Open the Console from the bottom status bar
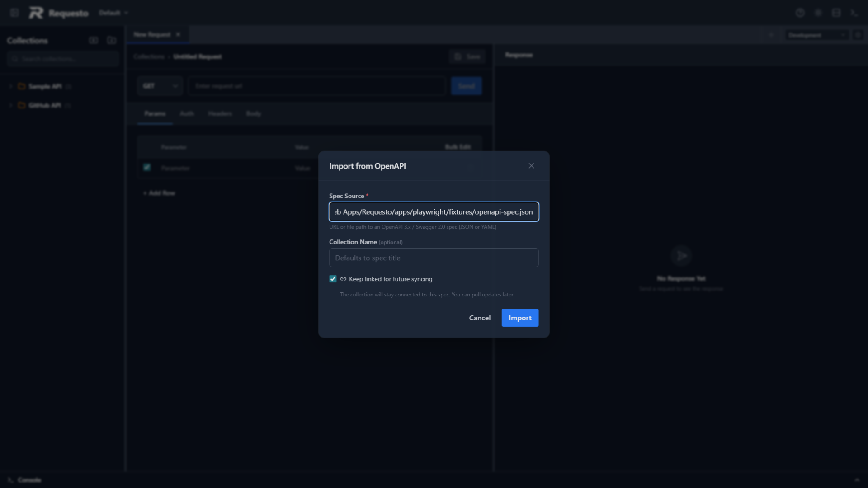This screenshot has width=868, height=488. [26, 480]
